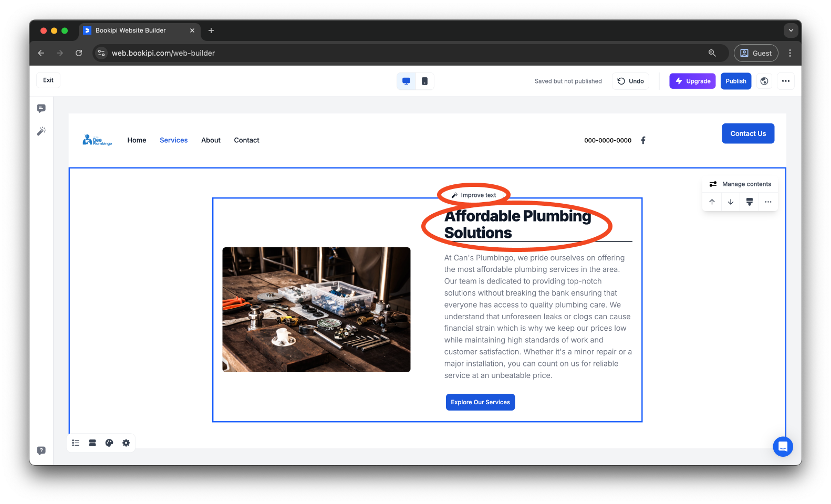Viewport: 831px width, 504px height.
Task: Click the browser forward arrow
Action: coord(60,53)
